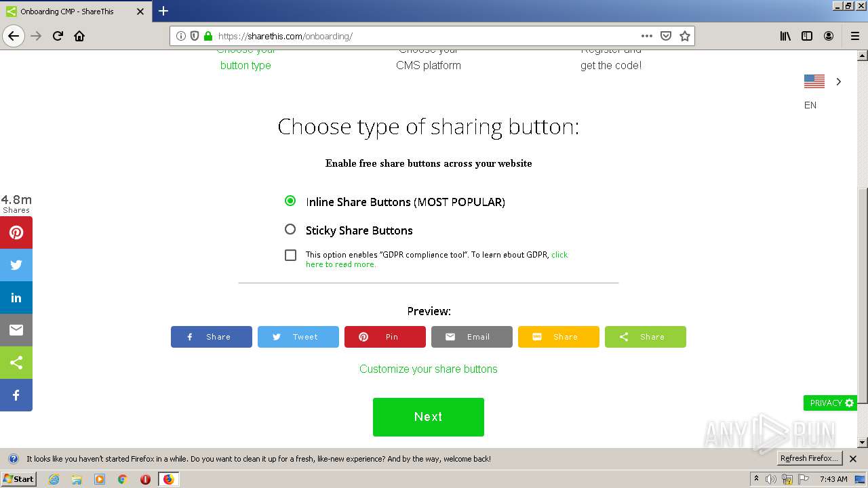Image resolution: width=868 pixels, height=488 pixels.
Task: Click the 4.8m Shares counter
Action: pos(16,203)
